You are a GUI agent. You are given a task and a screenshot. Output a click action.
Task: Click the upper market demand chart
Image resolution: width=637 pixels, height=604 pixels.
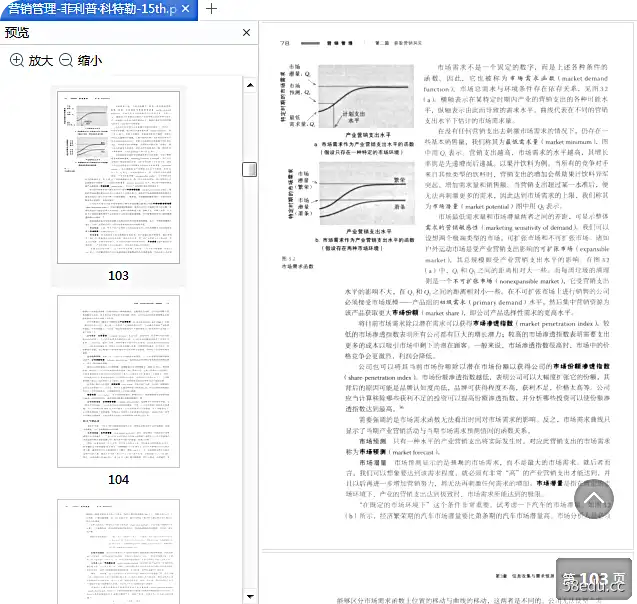click(366, 96)
